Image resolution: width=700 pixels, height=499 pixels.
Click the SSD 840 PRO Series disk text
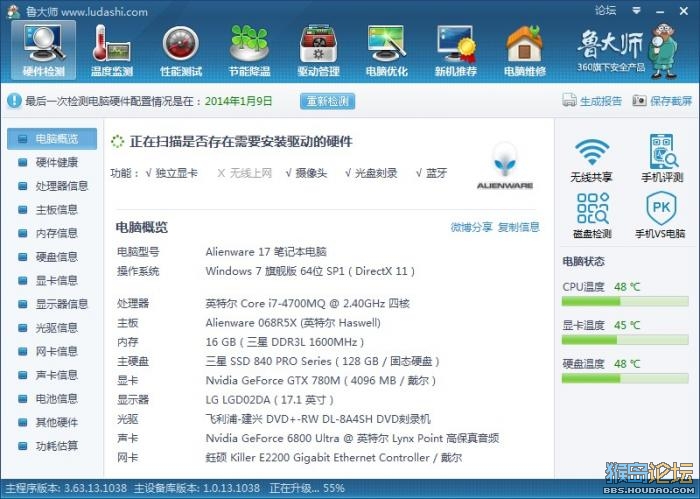[x=322, y=362]
